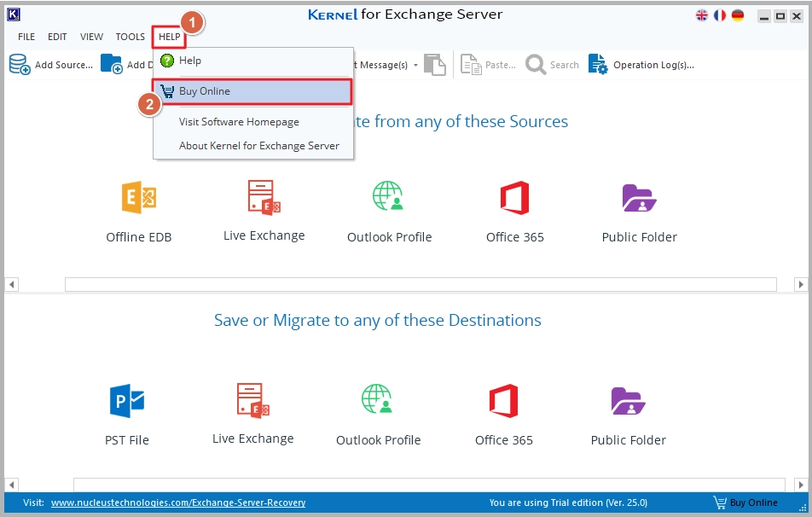812x517 pixels.
Task: Choose Live Exchange destination icon
Action: [252, 400]
